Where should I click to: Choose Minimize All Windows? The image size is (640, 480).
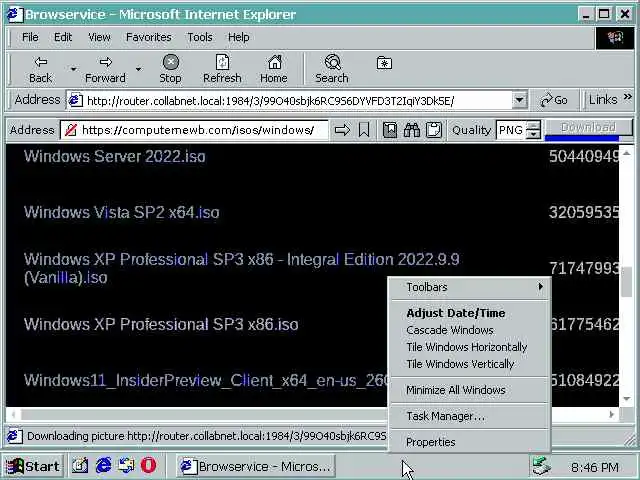pos(469,390)
